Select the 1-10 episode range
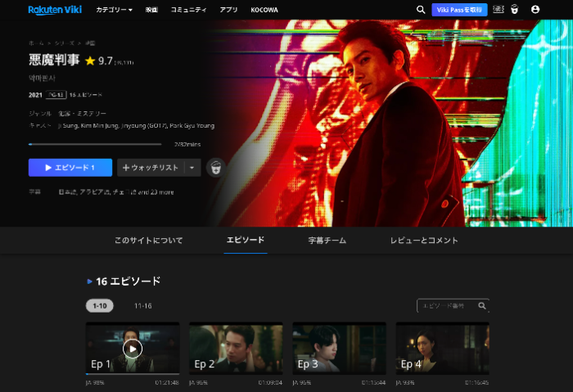The width and height of the screenshot is (573, 392). (99, 306)
